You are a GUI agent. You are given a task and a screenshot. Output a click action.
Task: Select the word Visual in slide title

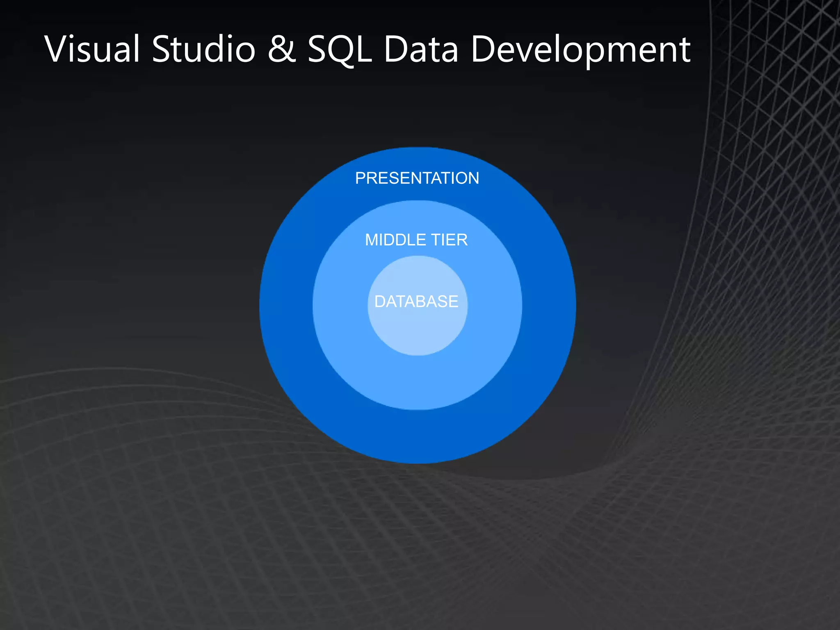pos(93,49)
